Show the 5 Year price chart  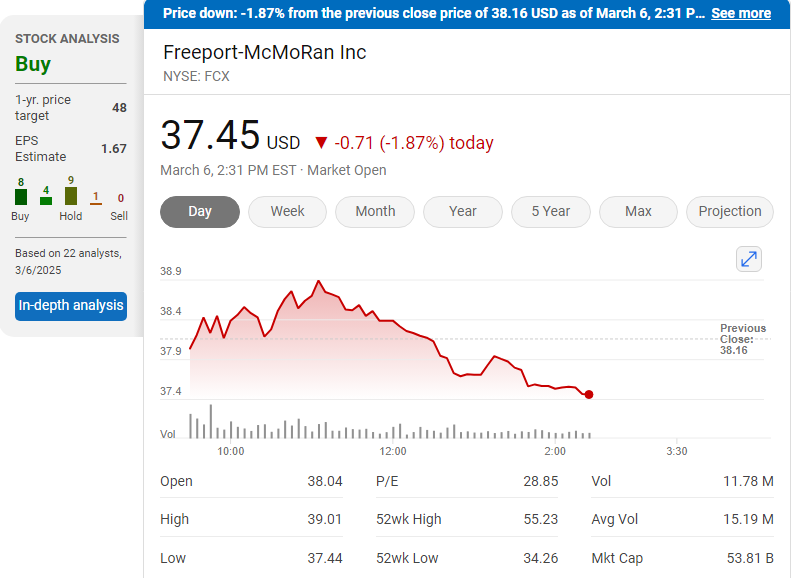point(551,211)
